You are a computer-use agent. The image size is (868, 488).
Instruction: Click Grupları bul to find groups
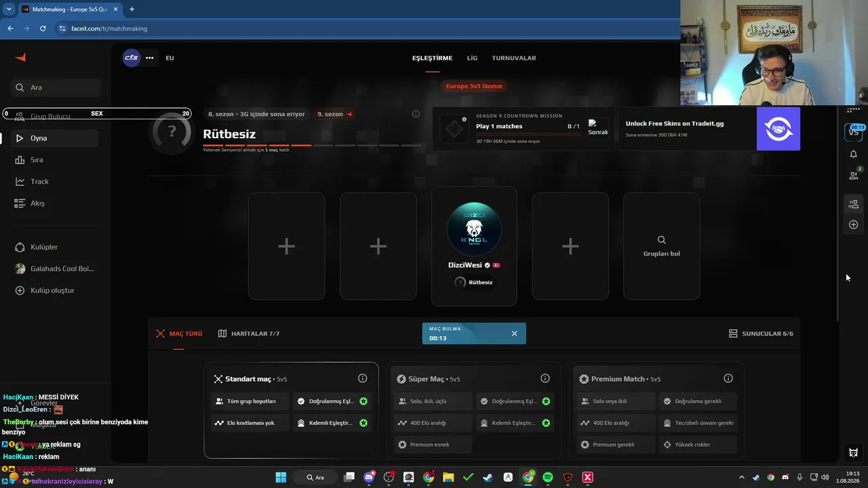(x=662, y=246)
